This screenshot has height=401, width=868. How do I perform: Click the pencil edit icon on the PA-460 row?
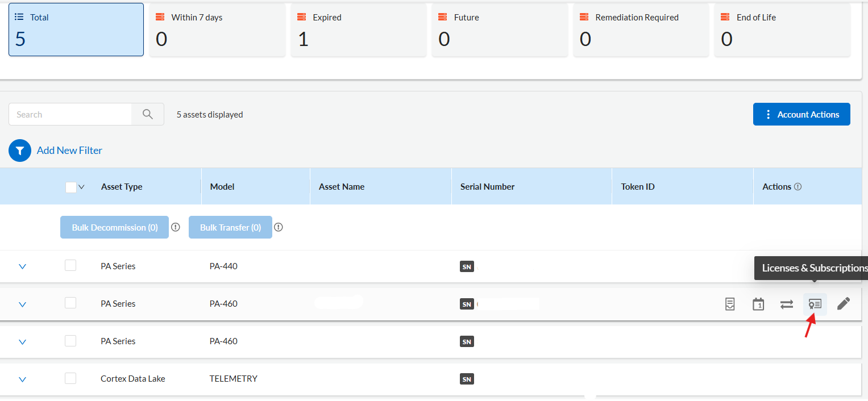pos(844,304)
